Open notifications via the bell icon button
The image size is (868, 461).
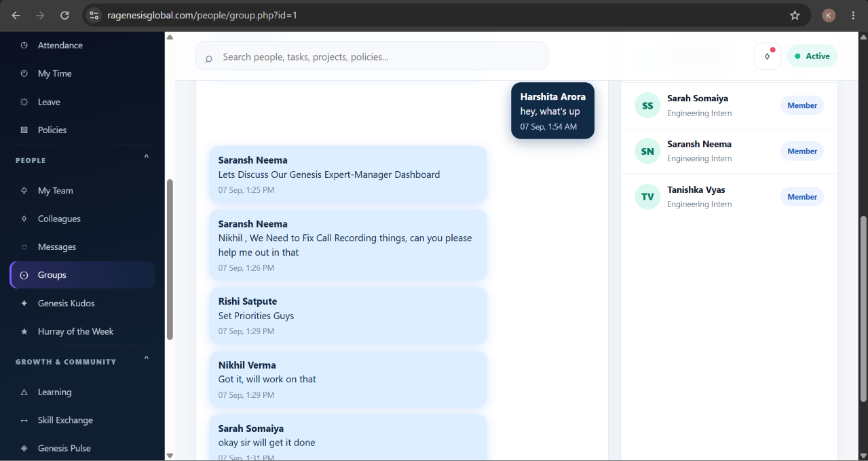768,56
